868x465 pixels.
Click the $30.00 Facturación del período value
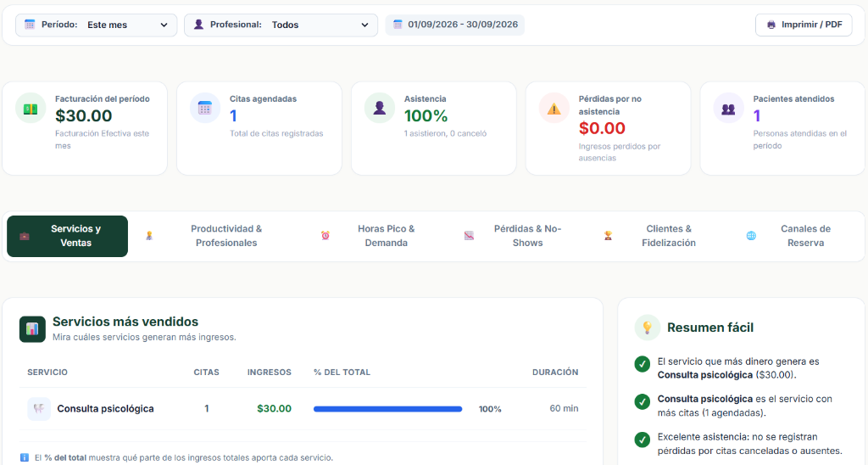84,116
